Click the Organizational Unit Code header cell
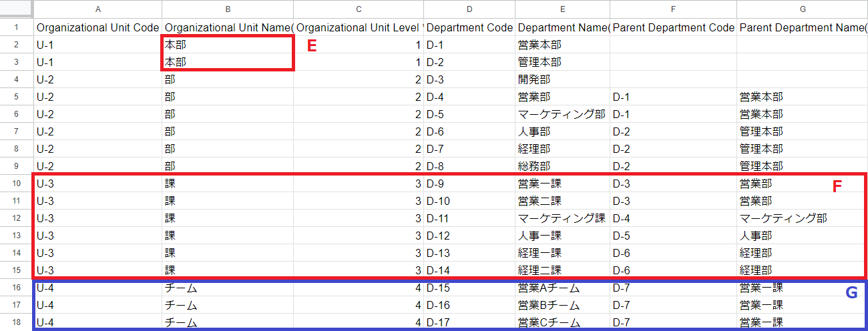This screenshot has height=331, width=868. 97,27
